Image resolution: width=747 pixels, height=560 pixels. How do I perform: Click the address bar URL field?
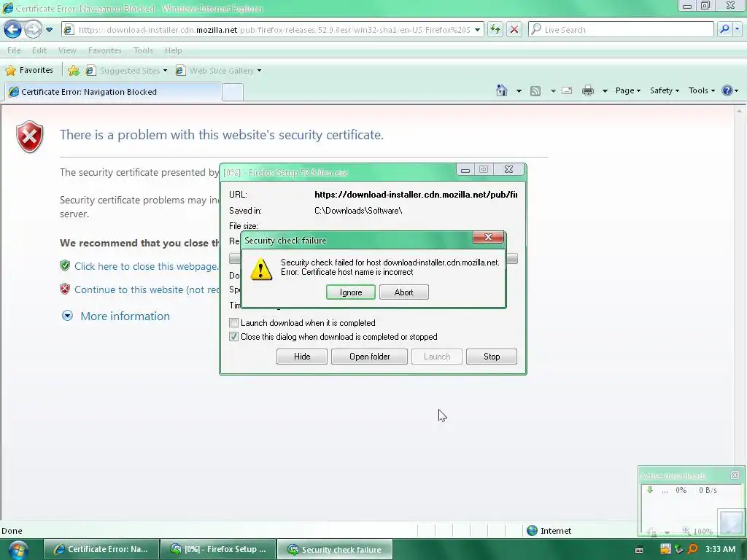pyautogui.click(x=274, y=29)
